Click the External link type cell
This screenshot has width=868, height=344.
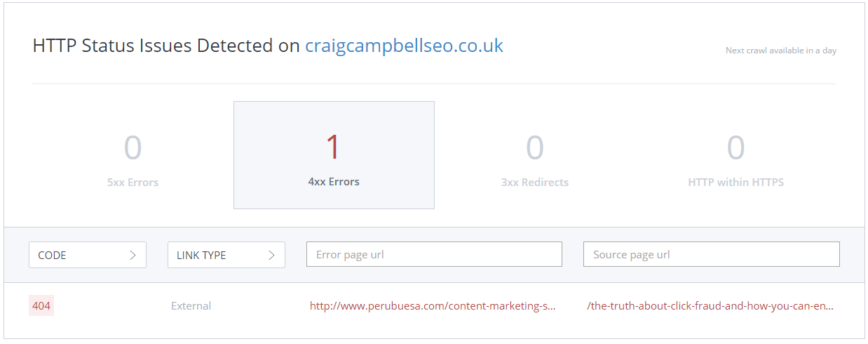(191, 306)
